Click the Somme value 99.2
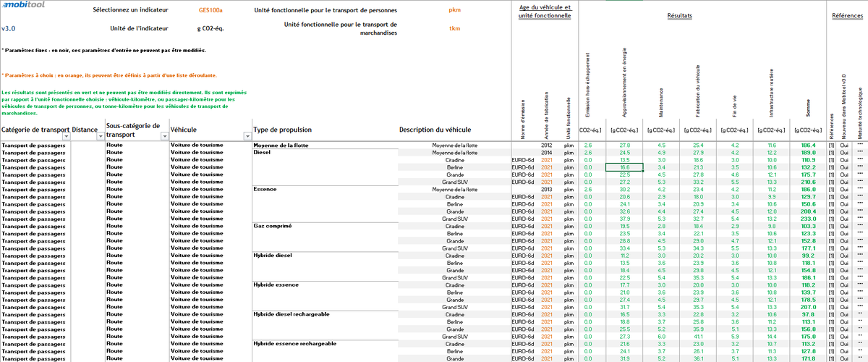868x362 pixels. coord(809,255)
